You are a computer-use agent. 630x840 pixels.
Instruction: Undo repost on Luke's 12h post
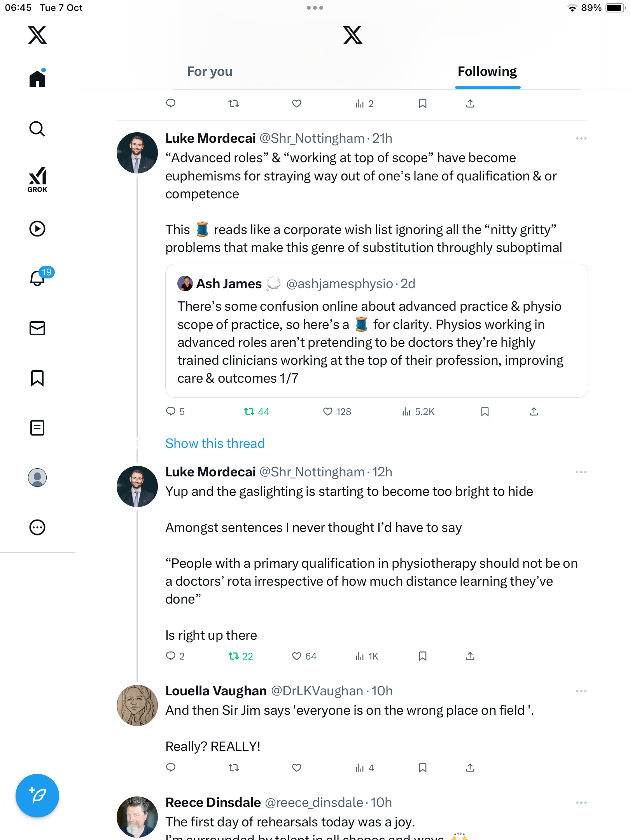(x=234, y=656)
